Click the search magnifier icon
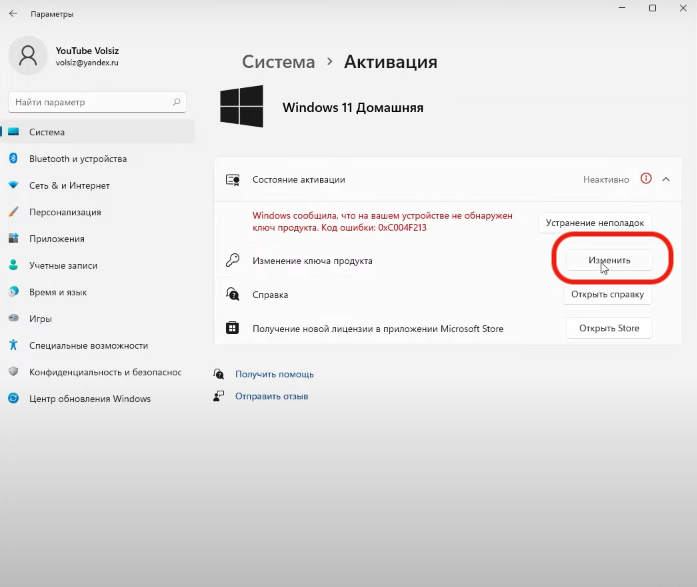Viewport: 697px width, 587px height. click(176, 102)
